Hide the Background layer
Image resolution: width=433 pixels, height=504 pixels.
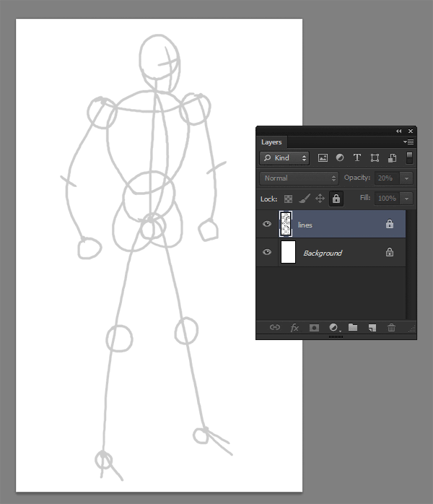(x=268, y=253)
